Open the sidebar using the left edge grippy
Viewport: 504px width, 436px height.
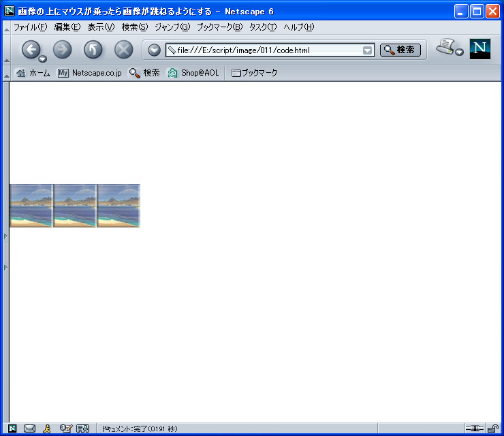click(x=5, y=252)
